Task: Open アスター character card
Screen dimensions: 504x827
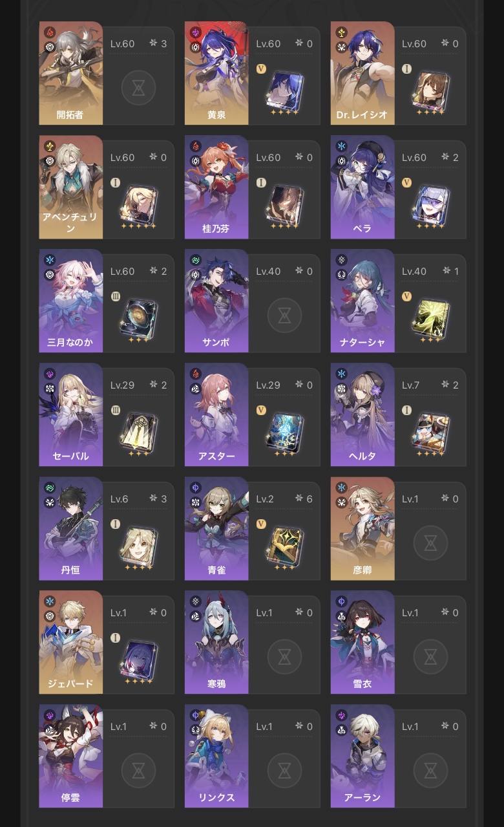Action: coord(216,414)
